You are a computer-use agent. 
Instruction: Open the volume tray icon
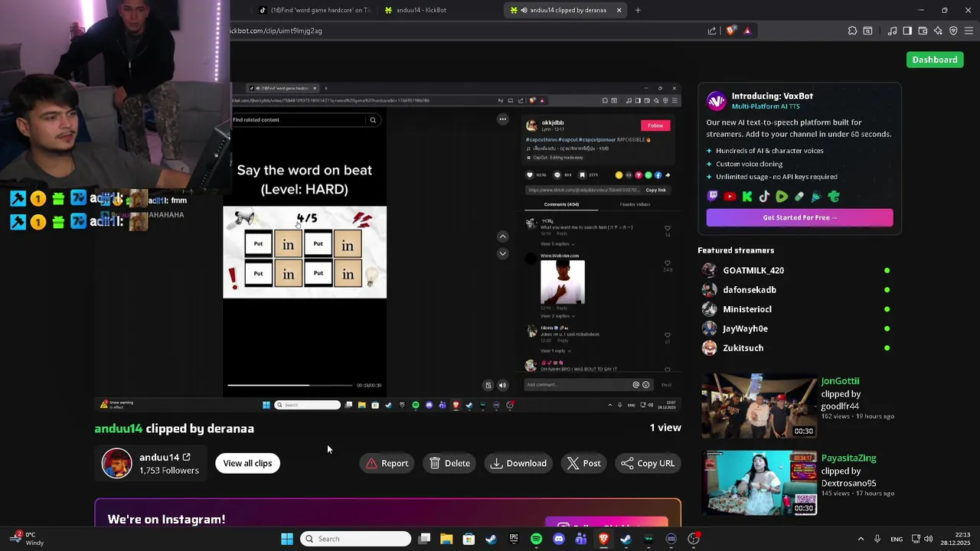point(929,539)
